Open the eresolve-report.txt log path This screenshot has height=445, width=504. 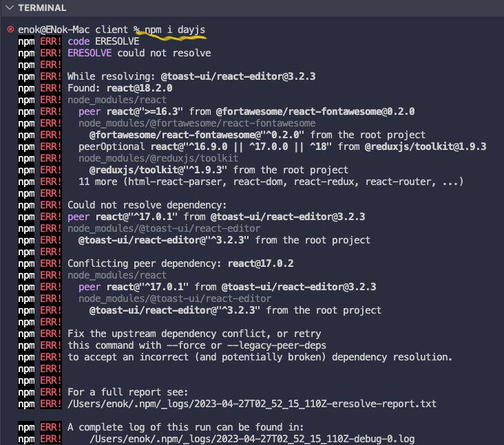pos(252,404)
